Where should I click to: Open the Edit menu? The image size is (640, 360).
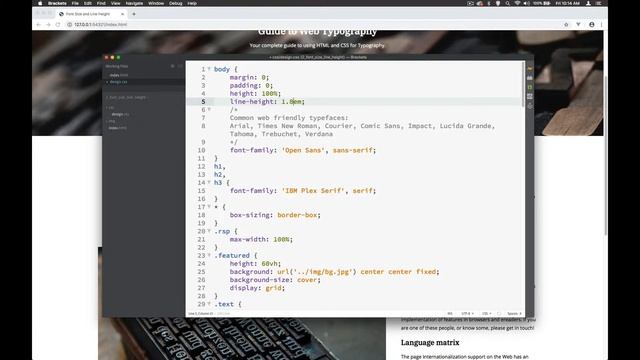click(88, 3)
